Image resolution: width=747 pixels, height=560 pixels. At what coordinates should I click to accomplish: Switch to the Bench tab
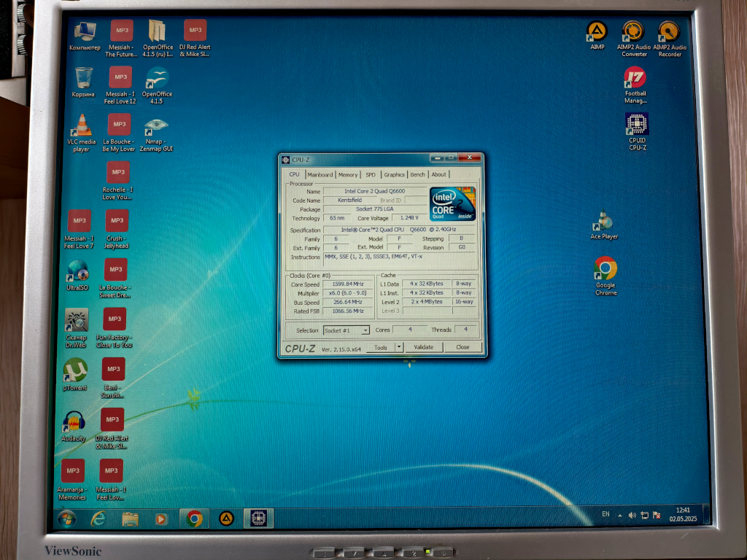[418, 175]
